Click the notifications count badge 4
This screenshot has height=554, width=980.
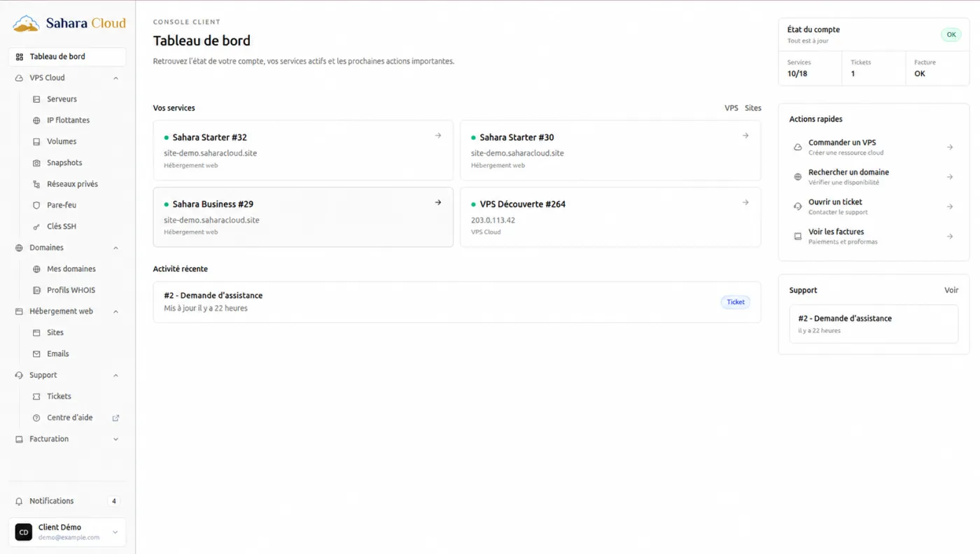click(x=114, y=501)
